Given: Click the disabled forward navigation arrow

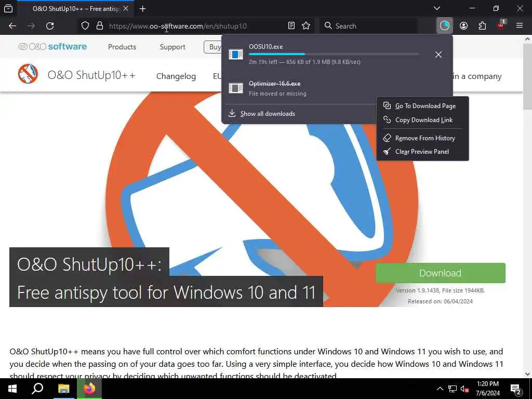Looking at the screenshot, I should pyautogui.click(x=31, y=26).
